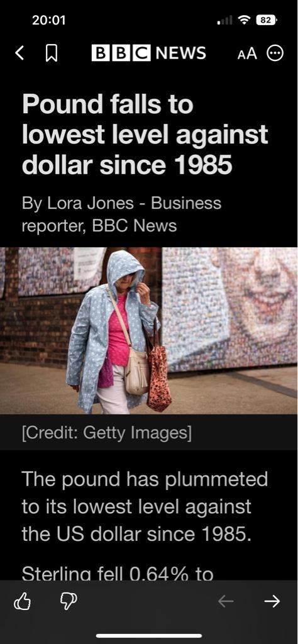Tap the 20:01 clock in status bar

[x=49, y=19]
